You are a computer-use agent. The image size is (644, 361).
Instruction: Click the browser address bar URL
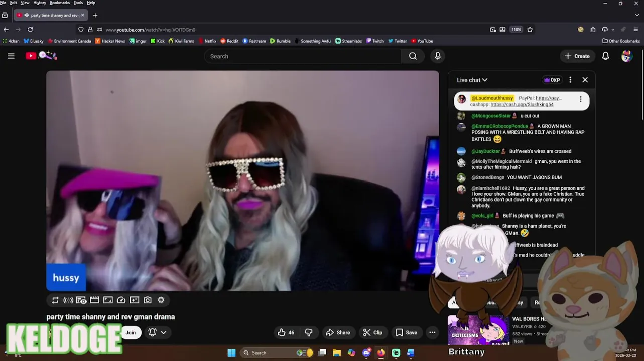tap(150, 30)
